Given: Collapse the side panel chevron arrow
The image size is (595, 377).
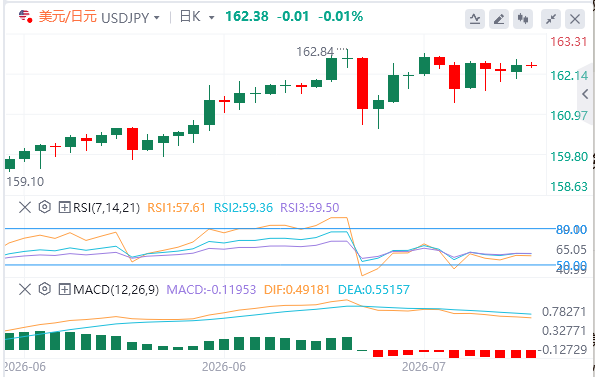Looking at the screenshot, I should pos(585,94).
